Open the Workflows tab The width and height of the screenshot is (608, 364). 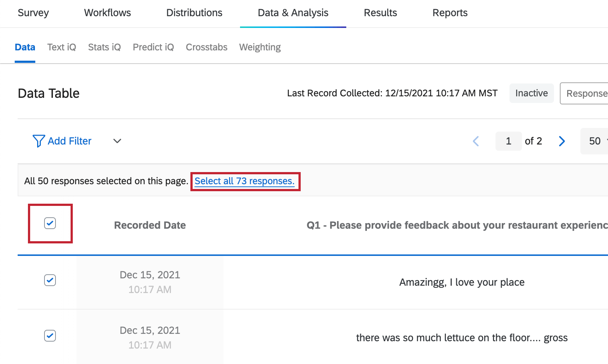[107, 13]
